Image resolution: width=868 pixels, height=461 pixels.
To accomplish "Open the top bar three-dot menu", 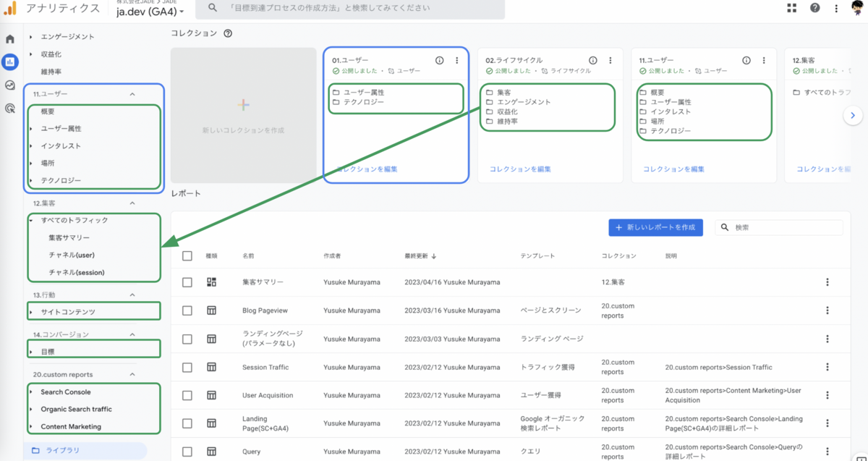I will [836, 8].
